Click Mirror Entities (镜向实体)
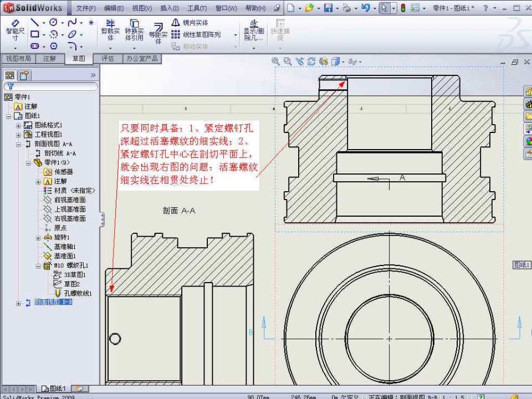Viewport: 532px width, 399px height. (x=190, y=23)
